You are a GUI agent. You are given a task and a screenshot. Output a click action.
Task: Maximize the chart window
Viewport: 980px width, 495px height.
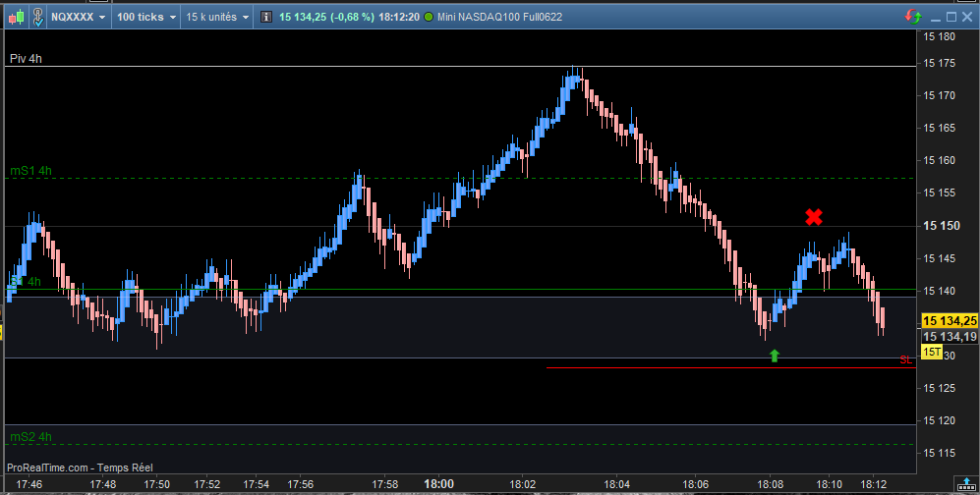coord(951,17)
